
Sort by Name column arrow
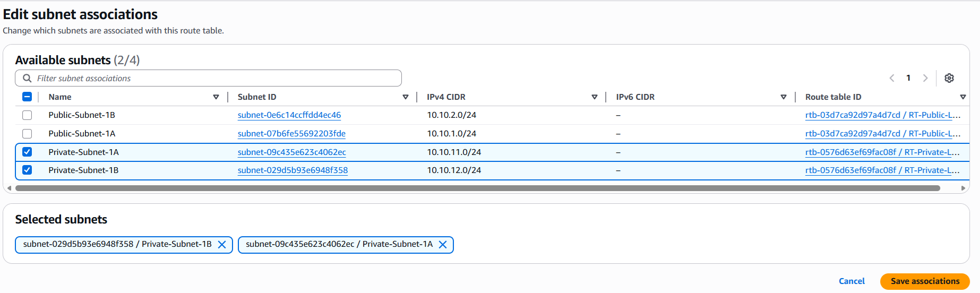(x=216, y=97)
